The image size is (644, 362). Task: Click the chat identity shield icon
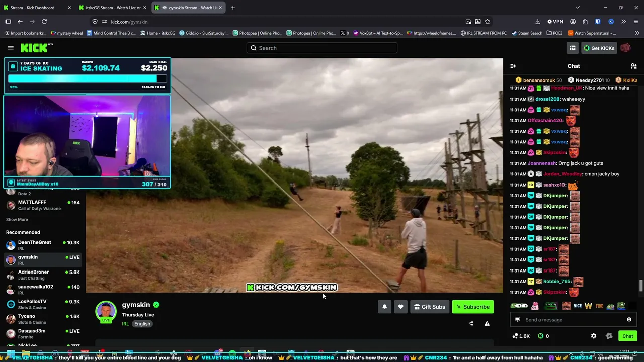[517, 320]
